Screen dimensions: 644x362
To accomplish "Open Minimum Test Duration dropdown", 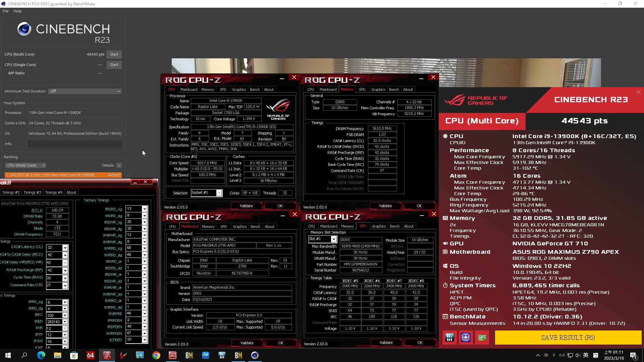I will (85, 91).
